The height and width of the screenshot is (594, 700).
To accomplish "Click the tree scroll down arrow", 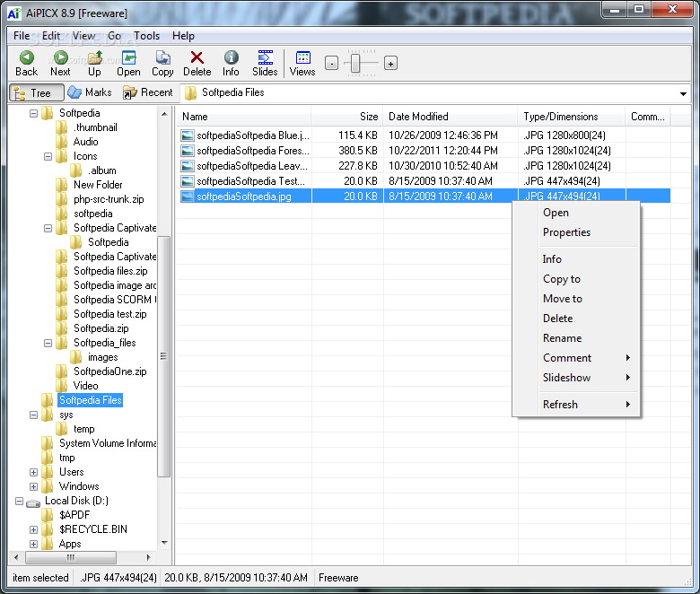I will pos(164,543).
